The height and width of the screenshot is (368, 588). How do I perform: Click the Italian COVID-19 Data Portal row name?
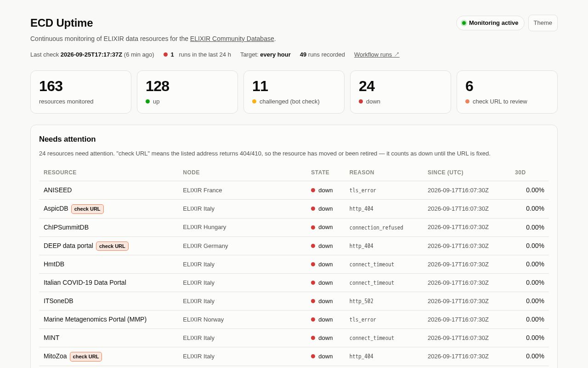pos(85,282)
